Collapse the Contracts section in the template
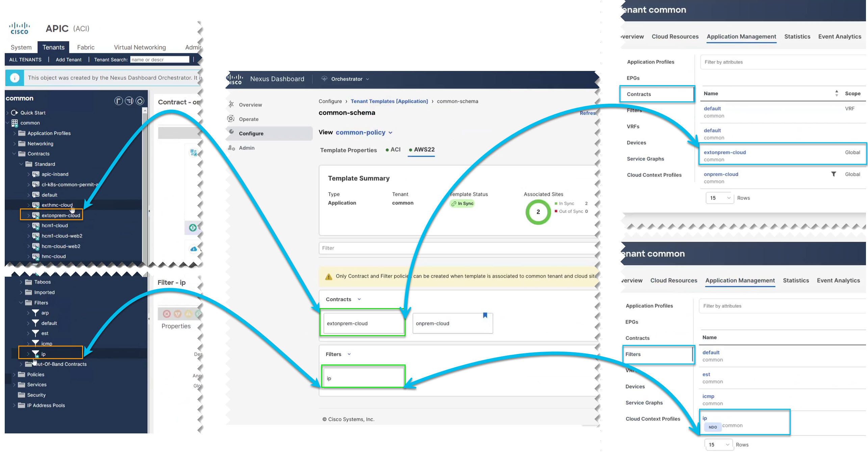The width and height of the screenshot is (868, 453). 359,299
